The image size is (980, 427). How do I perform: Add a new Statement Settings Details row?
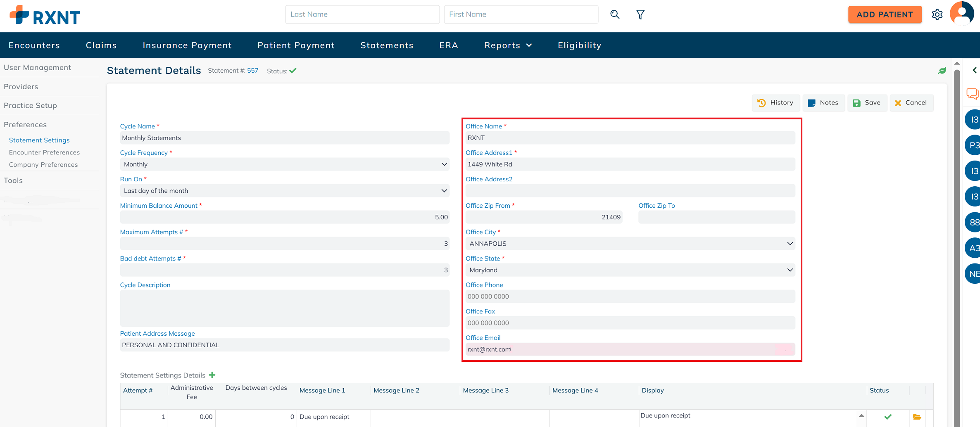point(212,375)
